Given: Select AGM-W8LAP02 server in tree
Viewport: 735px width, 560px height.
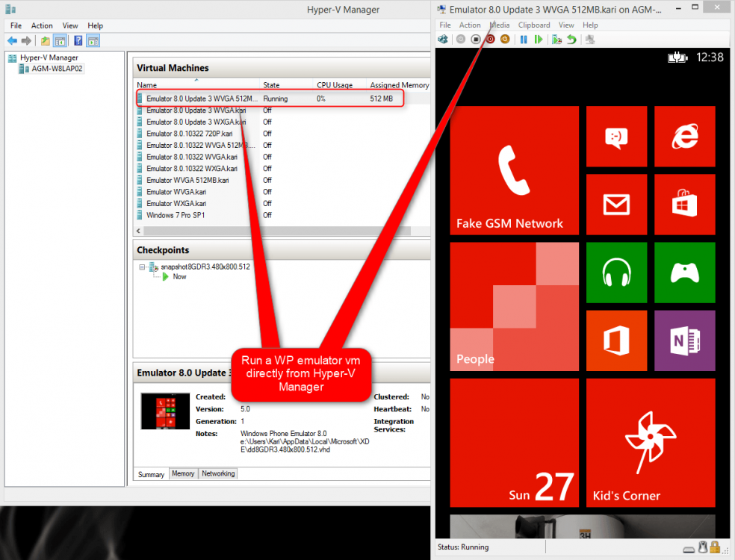Looking at the screenshot, I should pyautogui.click(x=57, y=69).
